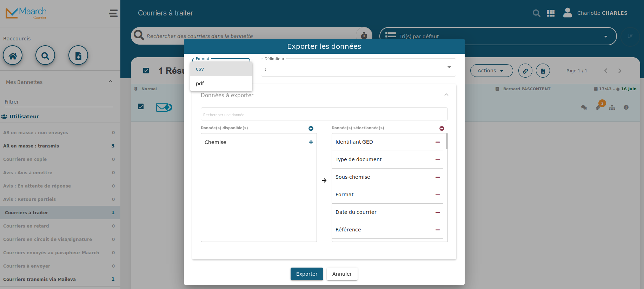The image size is (644, 289).
Task: Open global search icon in header
Action: pyautogui.click(x=536, y=13)
